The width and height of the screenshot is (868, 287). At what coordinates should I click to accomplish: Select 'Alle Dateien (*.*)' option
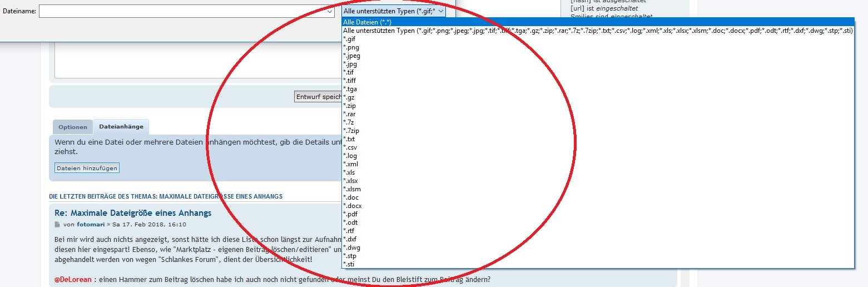tap(368, 22)
